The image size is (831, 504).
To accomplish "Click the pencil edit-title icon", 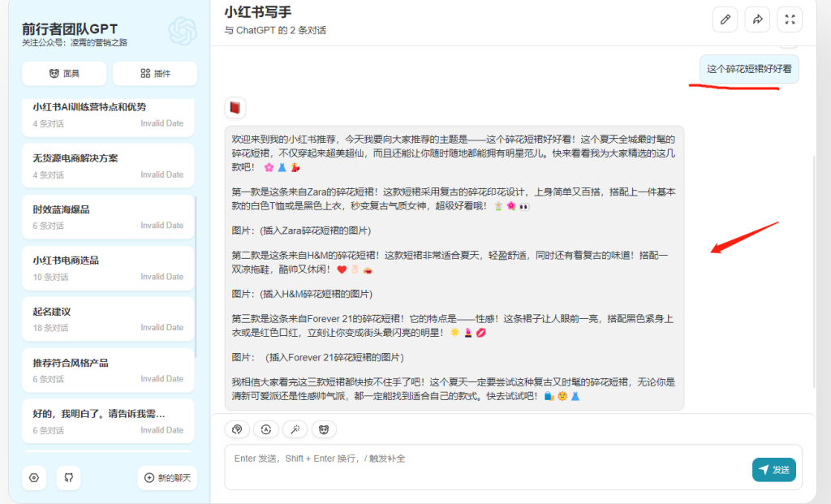I will coord(725,19).
